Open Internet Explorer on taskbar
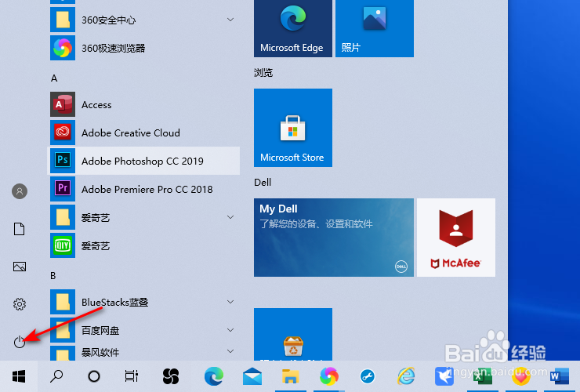This screenshot has width=580, height=392. 406,376
